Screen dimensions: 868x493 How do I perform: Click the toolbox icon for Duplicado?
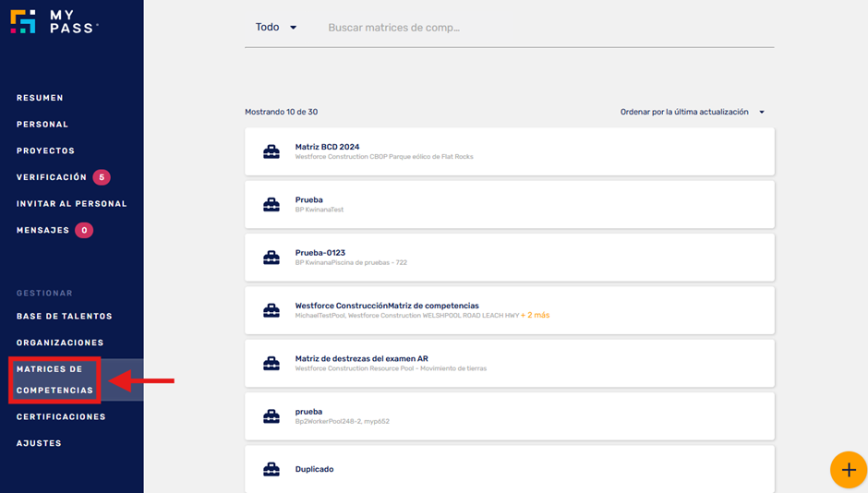271,469
